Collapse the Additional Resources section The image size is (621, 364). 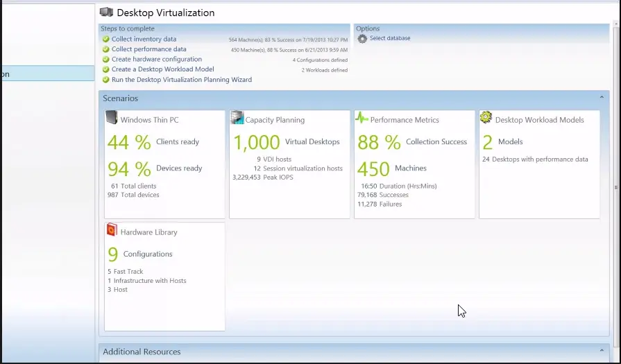coord(602,352)
